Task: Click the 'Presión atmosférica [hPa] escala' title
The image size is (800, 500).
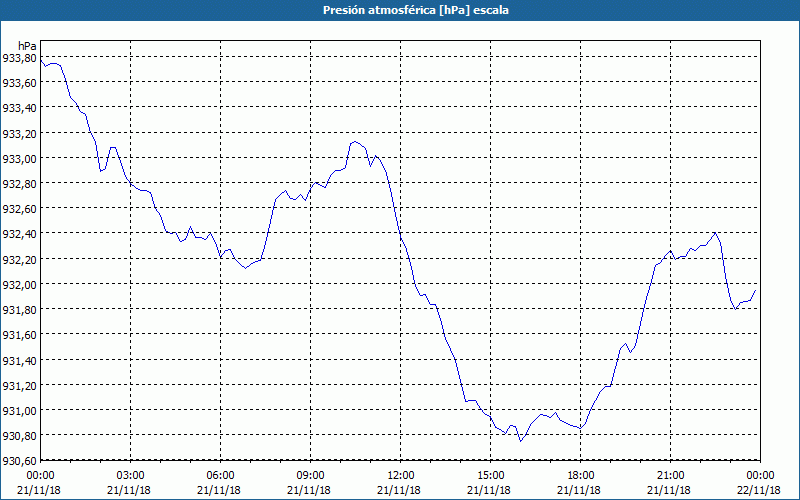Action: (415, 10)
